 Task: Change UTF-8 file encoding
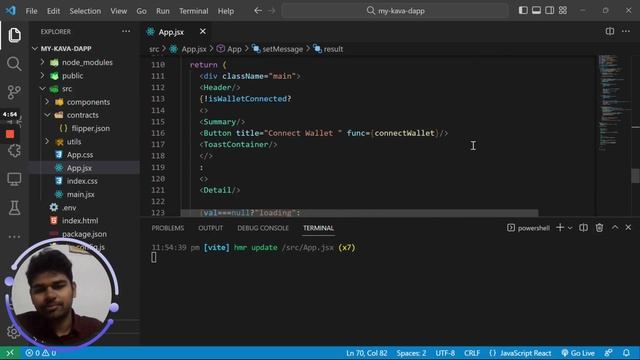pos(445,353)
